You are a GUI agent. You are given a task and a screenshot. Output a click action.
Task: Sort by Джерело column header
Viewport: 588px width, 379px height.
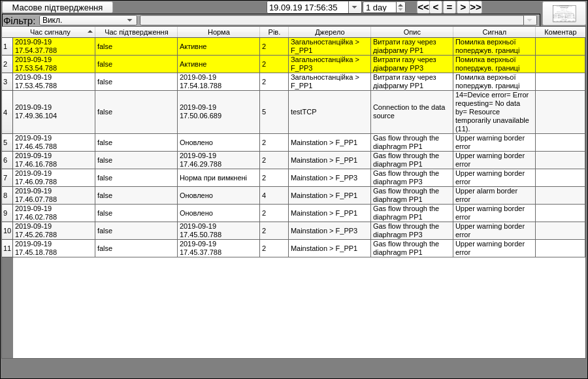(x=329, y=32)
